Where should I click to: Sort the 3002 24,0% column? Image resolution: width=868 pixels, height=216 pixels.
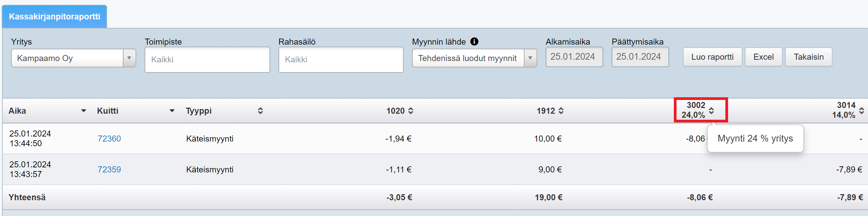click(711, 110)
